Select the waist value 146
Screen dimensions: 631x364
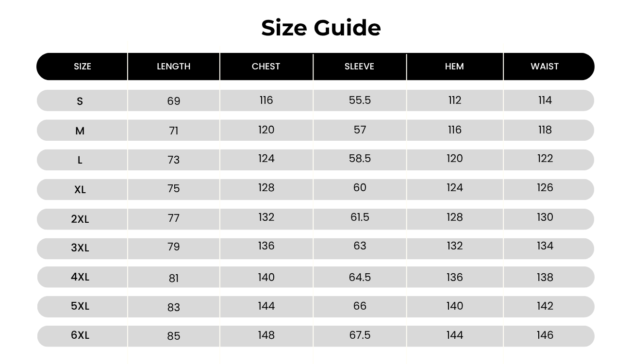click(545, 335)
